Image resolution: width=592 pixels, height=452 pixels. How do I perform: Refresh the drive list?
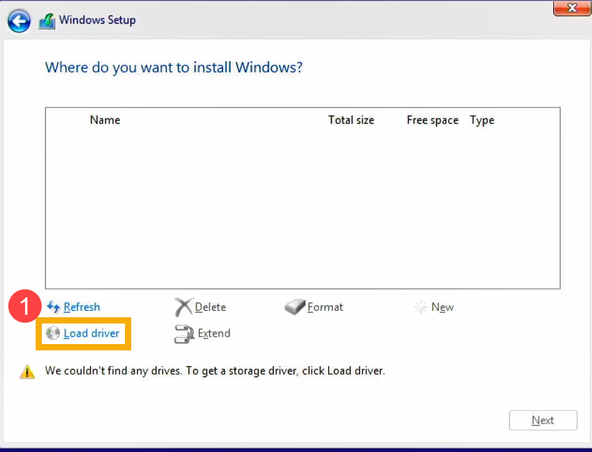click(x=82, y=307)
